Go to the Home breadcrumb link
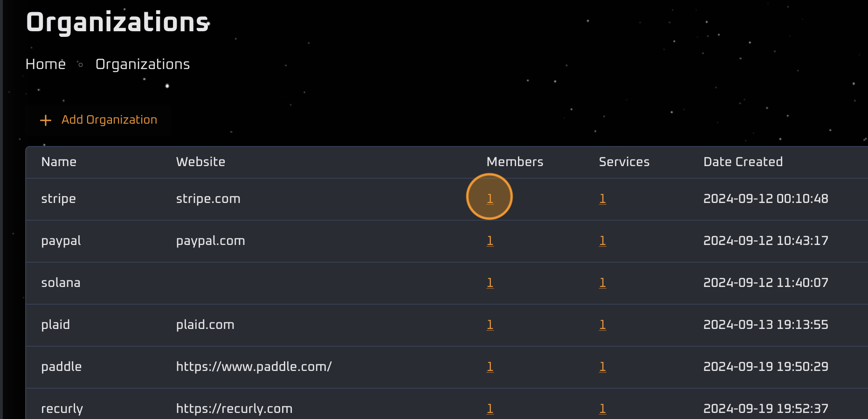This screenshot has width=868, height=419. (x=46, y=64)
